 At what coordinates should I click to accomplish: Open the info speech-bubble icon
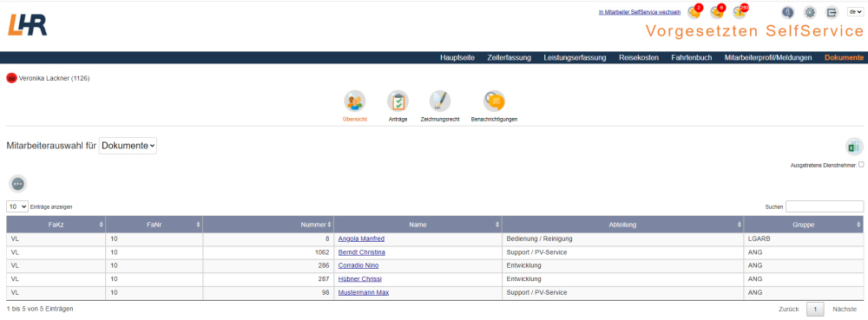(788, 12)
